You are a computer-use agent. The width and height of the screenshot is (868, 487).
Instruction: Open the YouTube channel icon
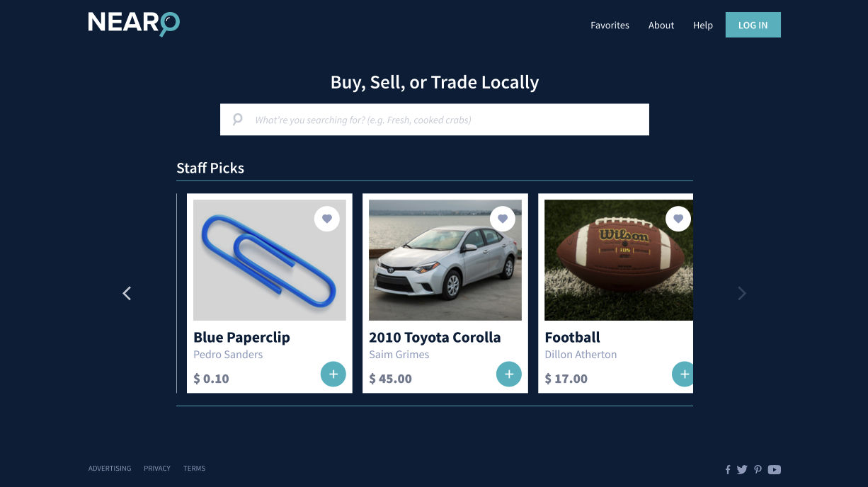click(x=775, y=469)
